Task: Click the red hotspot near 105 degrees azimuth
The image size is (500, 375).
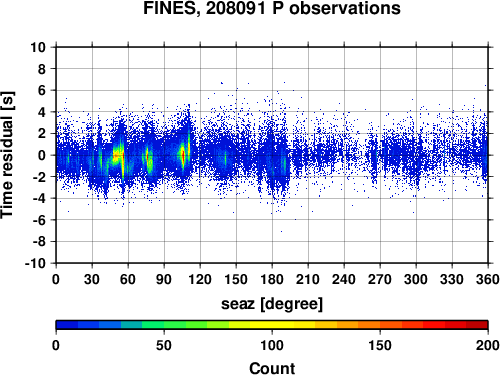Action: click(183, 155)
